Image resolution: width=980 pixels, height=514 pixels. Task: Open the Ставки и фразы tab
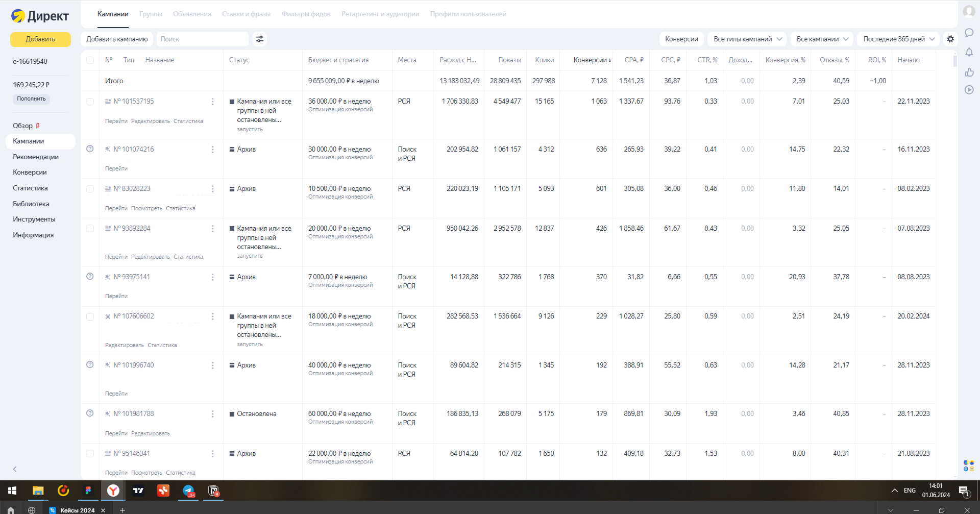246,14
